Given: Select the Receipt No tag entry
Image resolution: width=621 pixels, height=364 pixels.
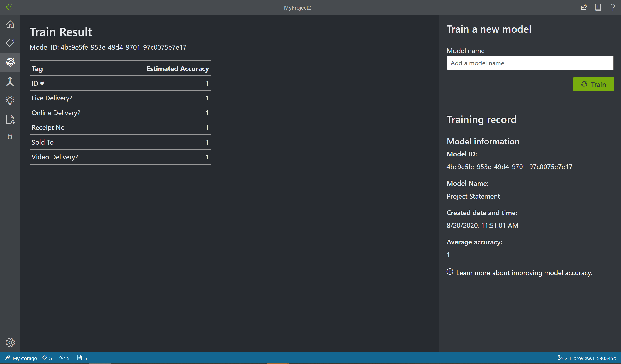Looking at the screenshot, I should (x=121, y=127).
